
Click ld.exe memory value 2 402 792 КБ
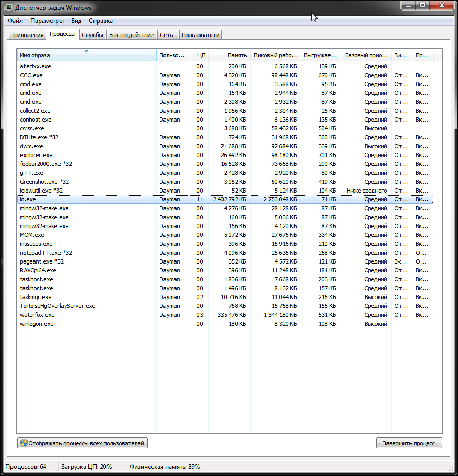click(x=230, y=199)
